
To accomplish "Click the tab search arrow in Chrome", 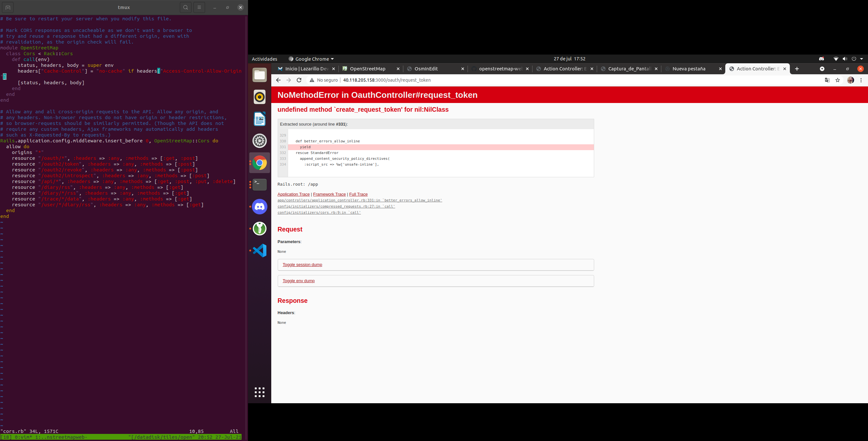I will [x=822, y=69].
